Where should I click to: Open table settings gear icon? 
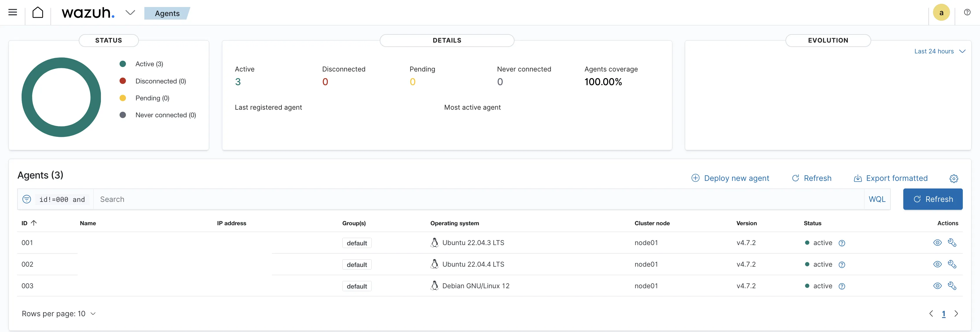pyautogui.click(x=953, y=179)
